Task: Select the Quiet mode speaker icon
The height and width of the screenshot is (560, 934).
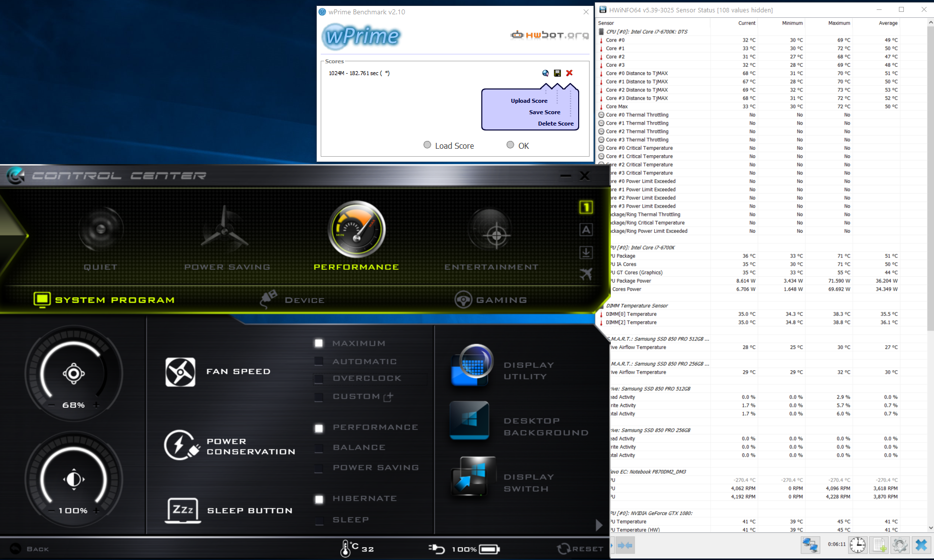Action: tap(101, 229)
